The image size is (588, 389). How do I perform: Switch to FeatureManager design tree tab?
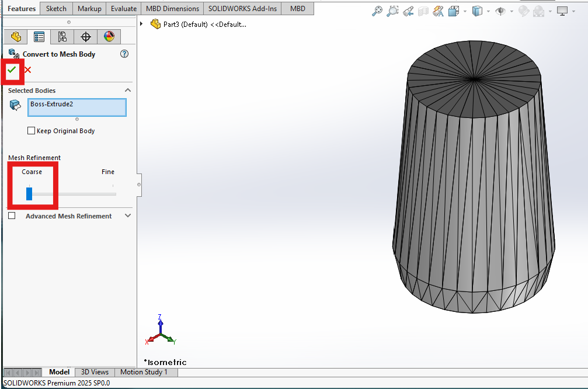[x=16, y=37]
